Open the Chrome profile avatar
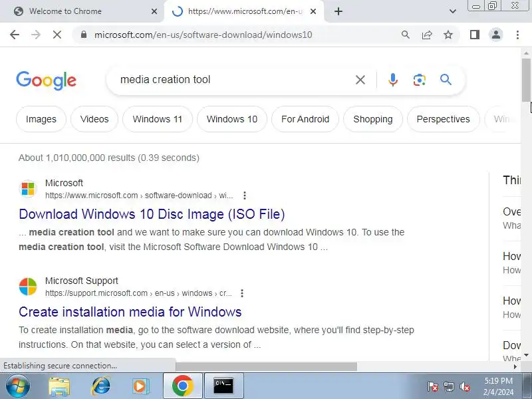Screen dimensions: 532x399 coord(495,35)
